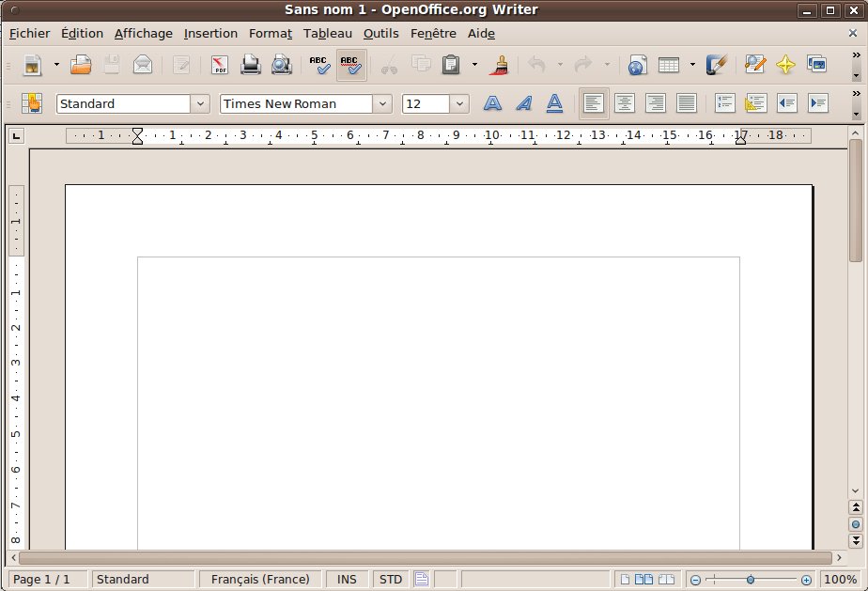Expand the Times New Roman font dropdown

[x=382, y=103]
